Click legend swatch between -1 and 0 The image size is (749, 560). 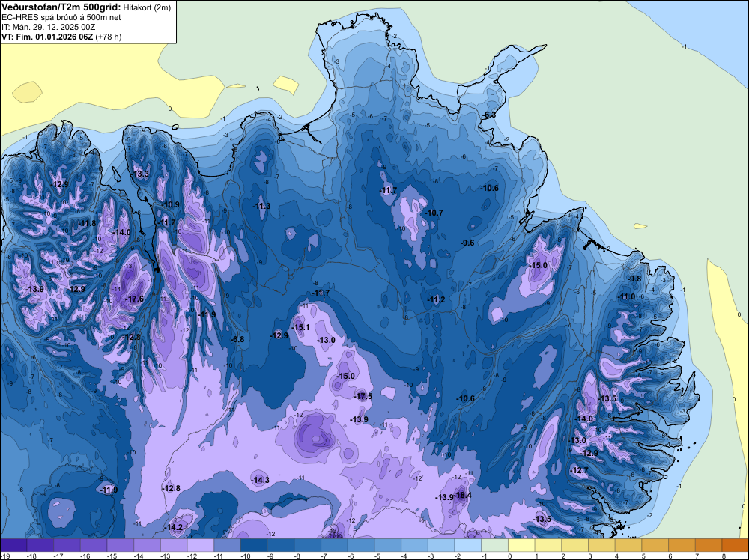495,545
